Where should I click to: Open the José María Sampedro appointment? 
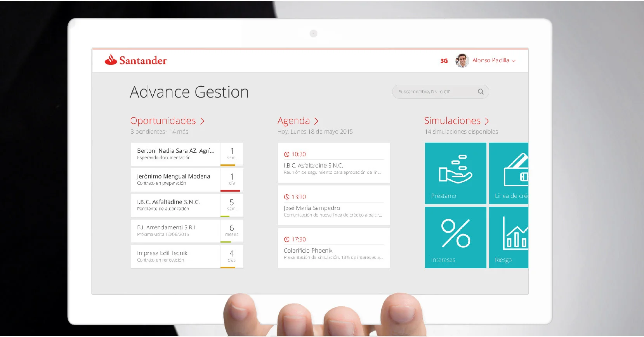[334, 205]
